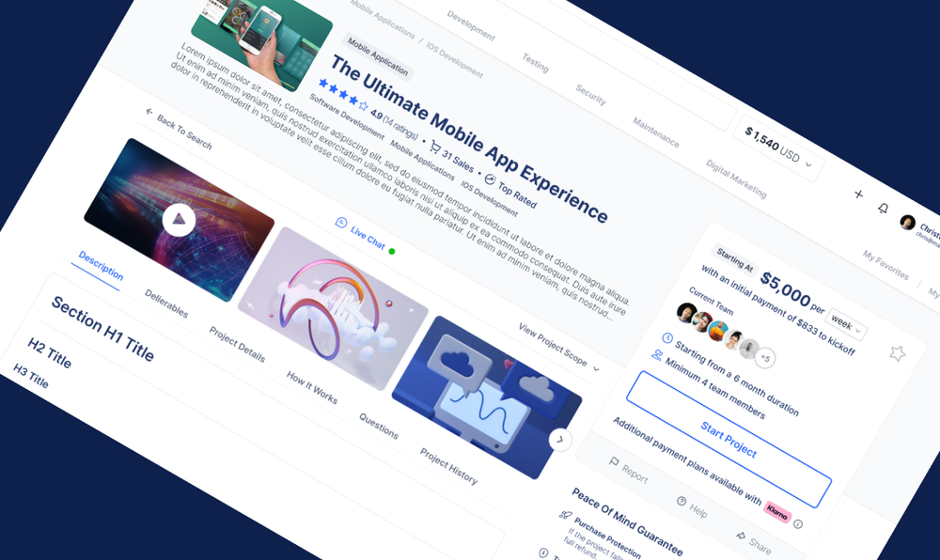Click the 31 Sales text
This screenshot has height=560, width=940.
[458, 161]
